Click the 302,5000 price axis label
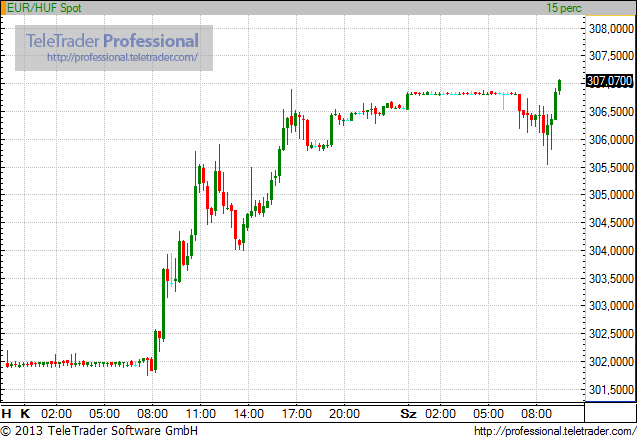Screen dimensions: 637x440 pyautogui.click(x=611, y=334)
